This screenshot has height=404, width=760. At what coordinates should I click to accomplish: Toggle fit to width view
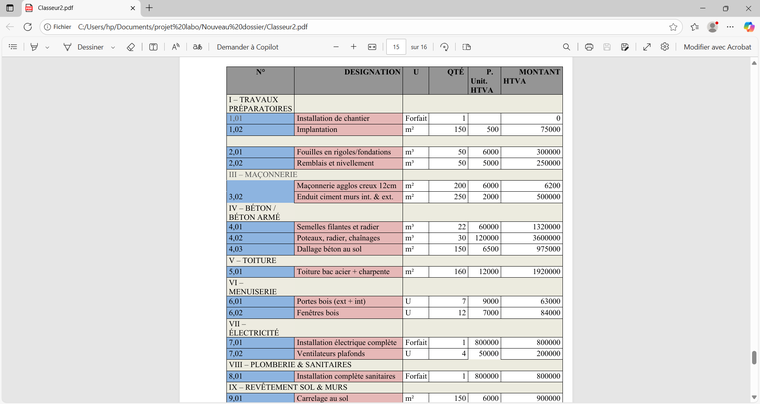coord(372,47)
